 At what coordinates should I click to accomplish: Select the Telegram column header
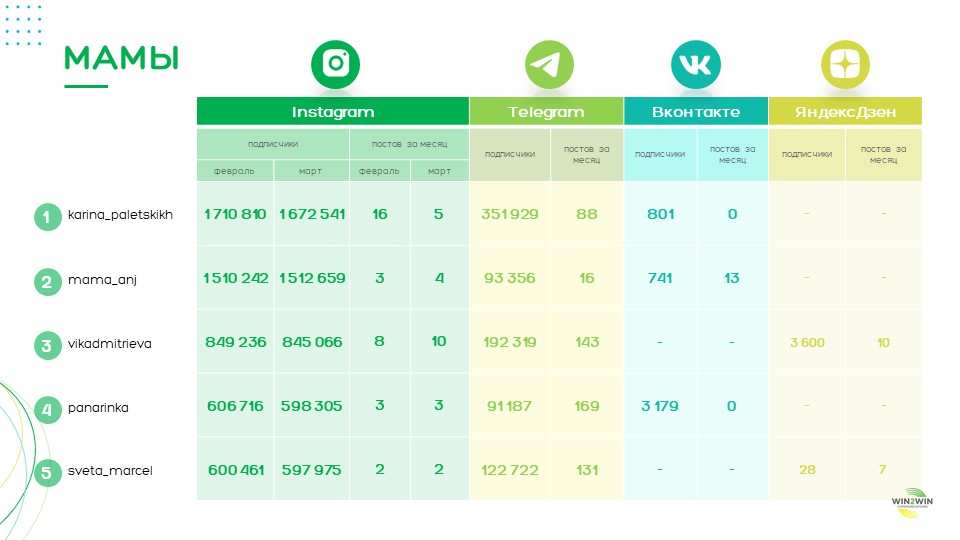(x=546, y=112)
